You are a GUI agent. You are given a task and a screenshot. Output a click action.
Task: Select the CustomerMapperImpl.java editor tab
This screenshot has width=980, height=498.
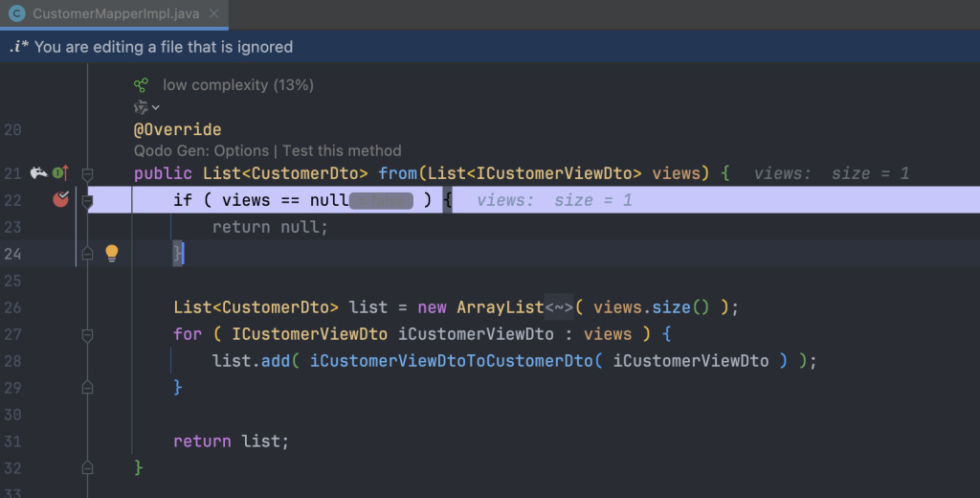click(115, 13)
